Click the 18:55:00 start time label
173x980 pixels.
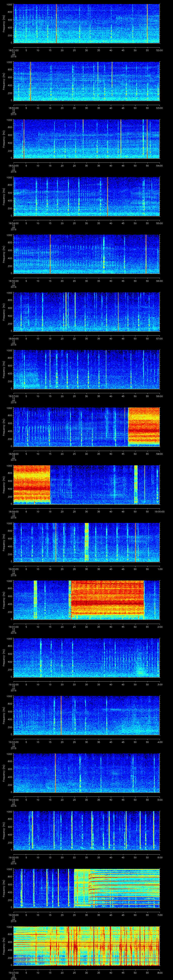pos(14,281)
